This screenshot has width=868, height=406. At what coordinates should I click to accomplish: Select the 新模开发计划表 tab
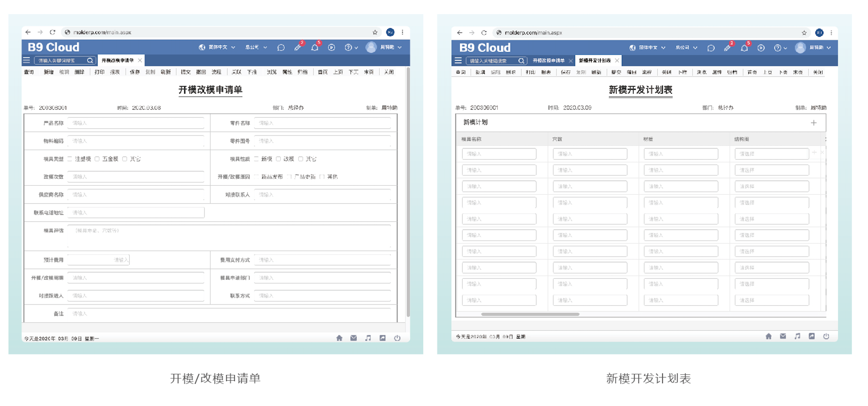595,61
